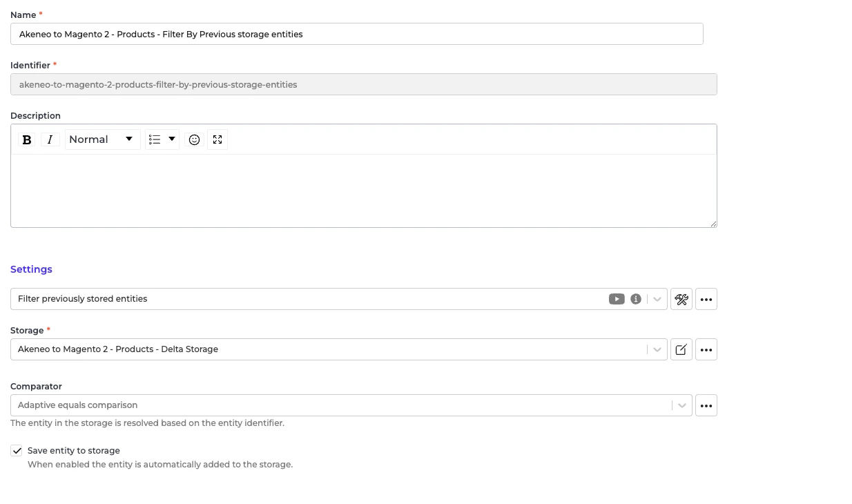This screenshot has height=504, width=852.
Task: Toggle bold formatting in description editor
Action: [x=27, y=139]
